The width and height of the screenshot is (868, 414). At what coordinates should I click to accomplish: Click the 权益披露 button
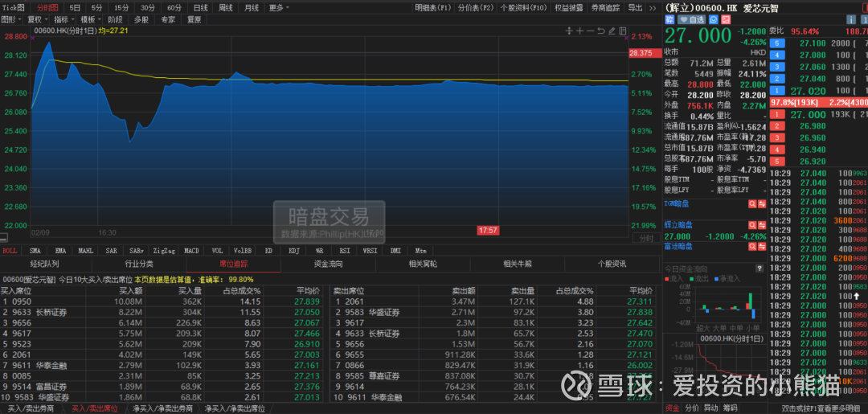[568, 8]
